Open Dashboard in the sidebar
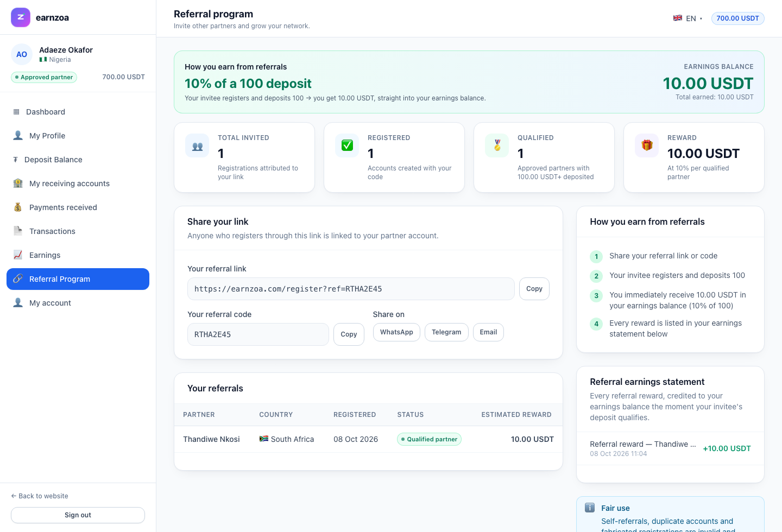This screenshot has width=782, height=532. pos(78,112)
